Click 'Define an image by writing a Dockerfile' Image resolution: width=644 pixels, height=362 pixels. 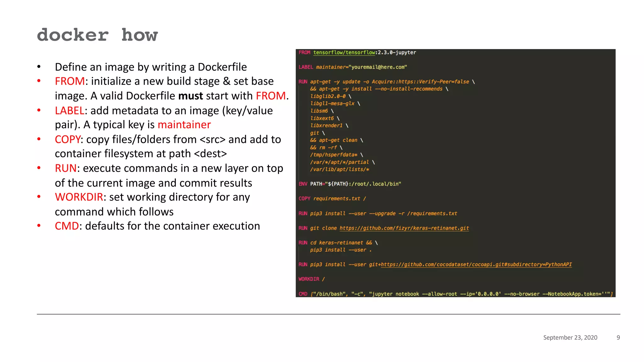point(151,67)
